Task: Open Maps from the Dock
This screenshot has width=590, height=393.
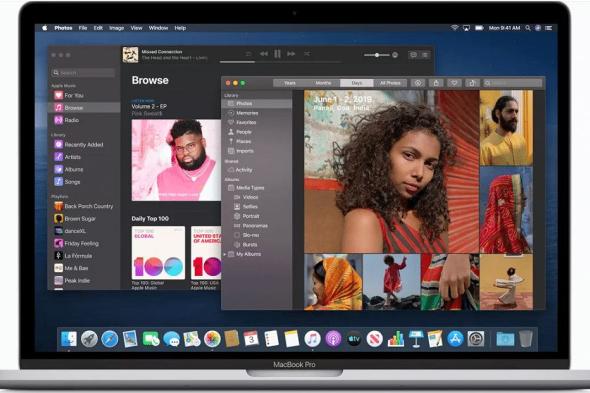Action: [192, 339]
